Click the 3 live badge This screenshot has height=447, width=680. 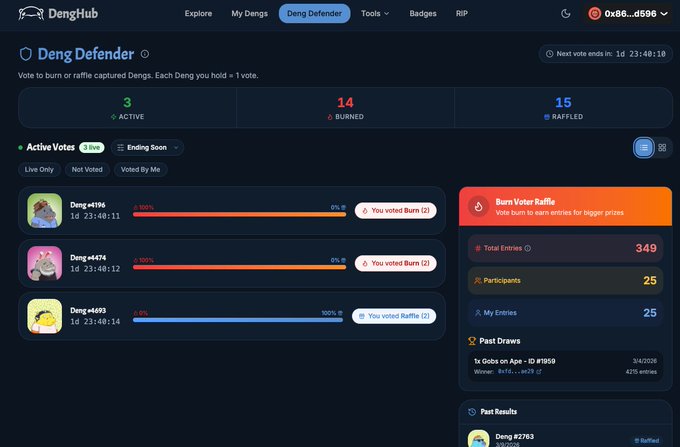pos(92,147)
